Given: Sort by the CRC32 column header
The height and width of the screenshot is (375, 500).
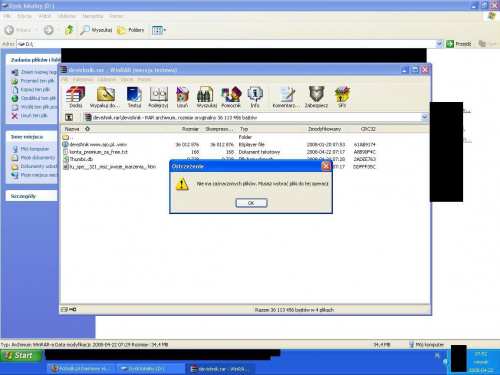Looking at the screenshot, I should coord(362,129).
